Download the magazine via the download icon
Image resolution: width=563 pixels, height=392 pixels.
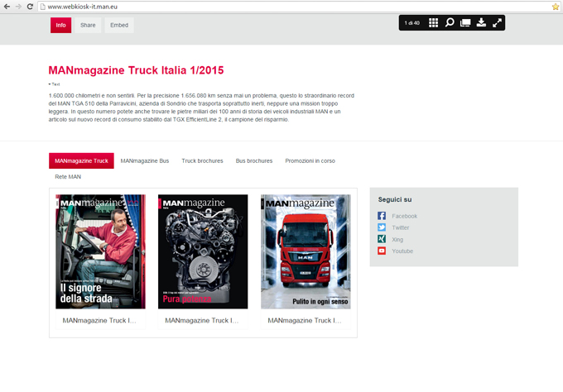(481, 23)
